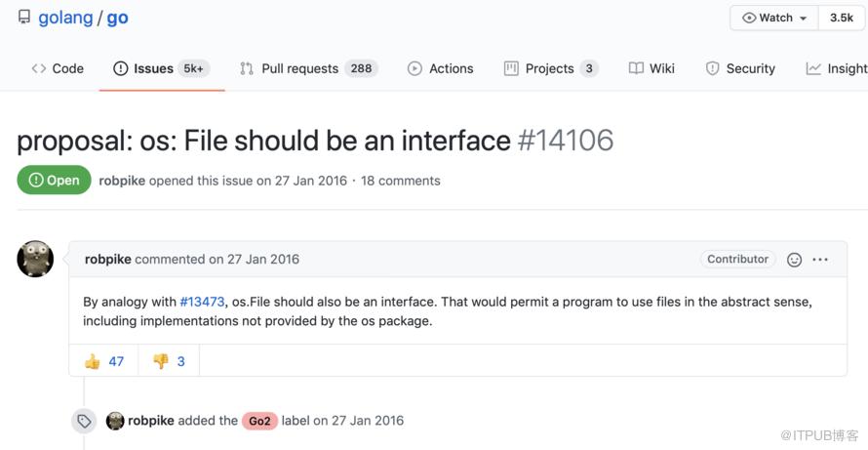Click the Projects board icon
Image resolution: width=868 pixels, height=450 pixels.
[x=511, y=68]
